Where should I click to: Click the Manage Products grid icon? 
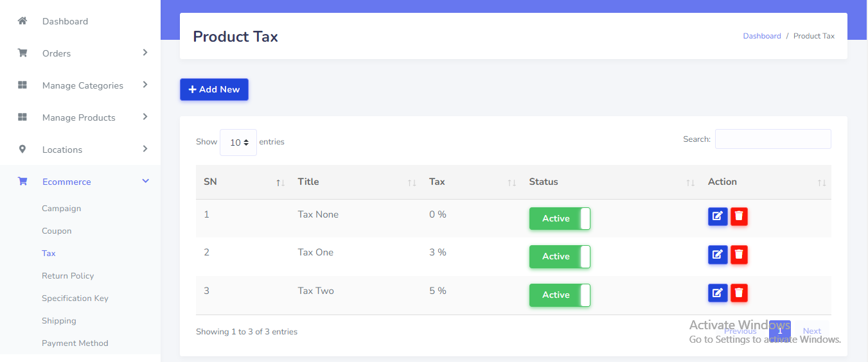coord(22,117)
